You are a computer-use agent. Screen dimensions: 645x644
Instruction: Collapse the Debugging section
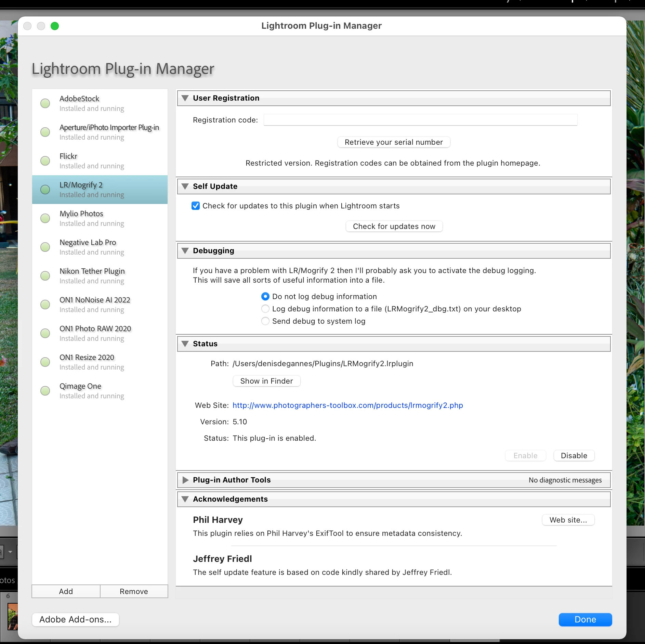pos(185,251)
